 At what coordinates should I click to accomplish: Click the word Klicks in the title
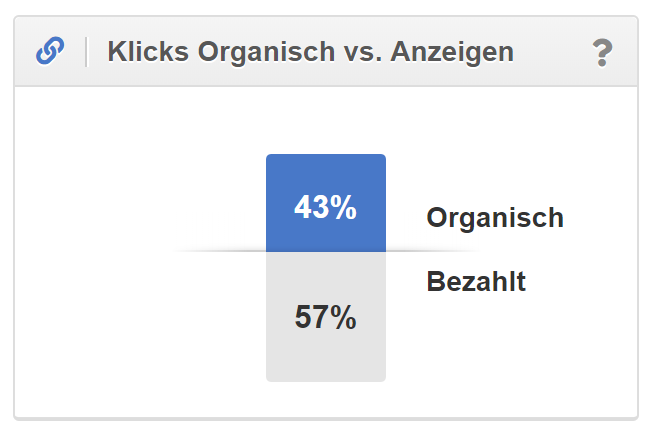pyautogui.click(x=137, y=52)
